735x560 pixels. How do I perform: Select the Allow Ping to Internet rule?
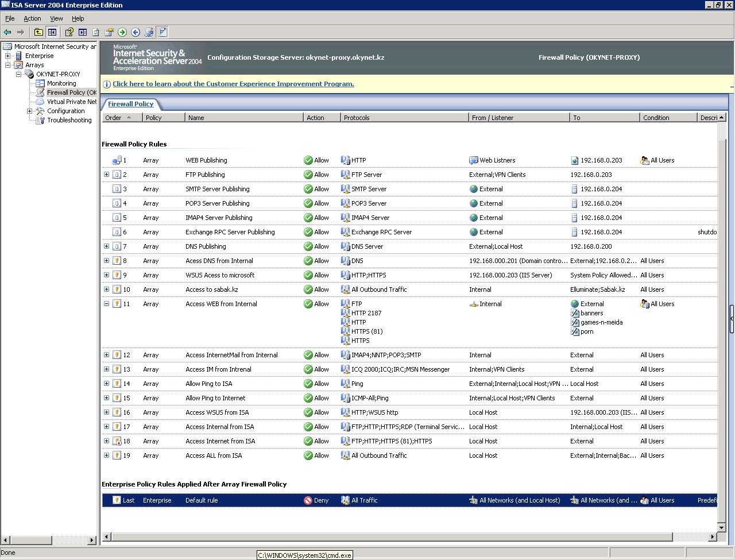pos(409,398)
